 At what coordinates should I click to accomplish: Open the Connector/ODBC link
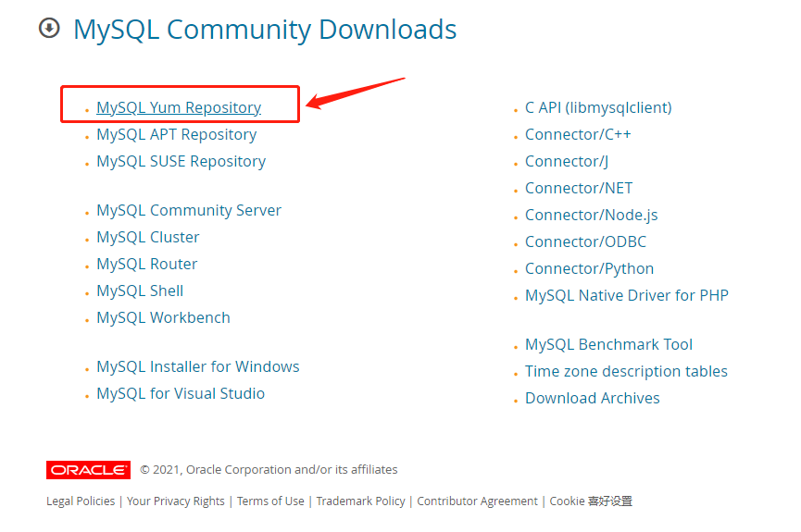coord(586,241)
